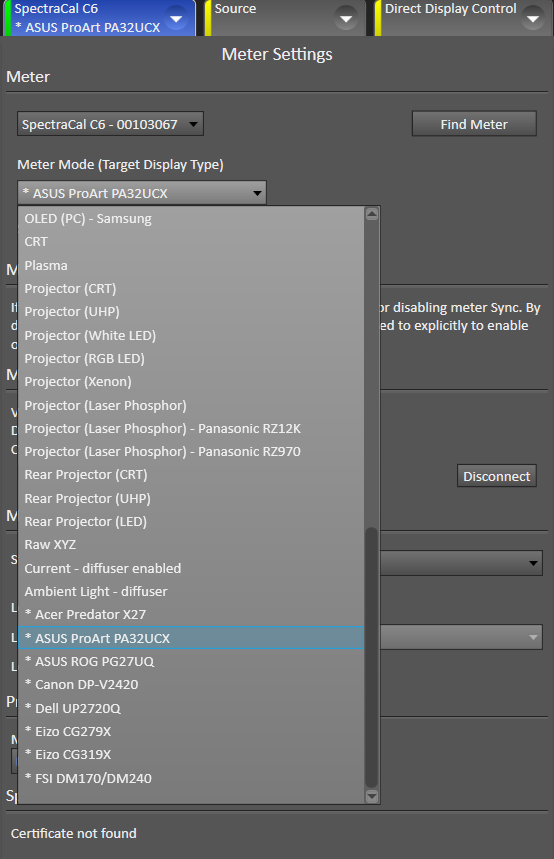Choose Rear Projector (UHP) option
Viewport: 554px width, 859px height.
click(x=191, y=498)
